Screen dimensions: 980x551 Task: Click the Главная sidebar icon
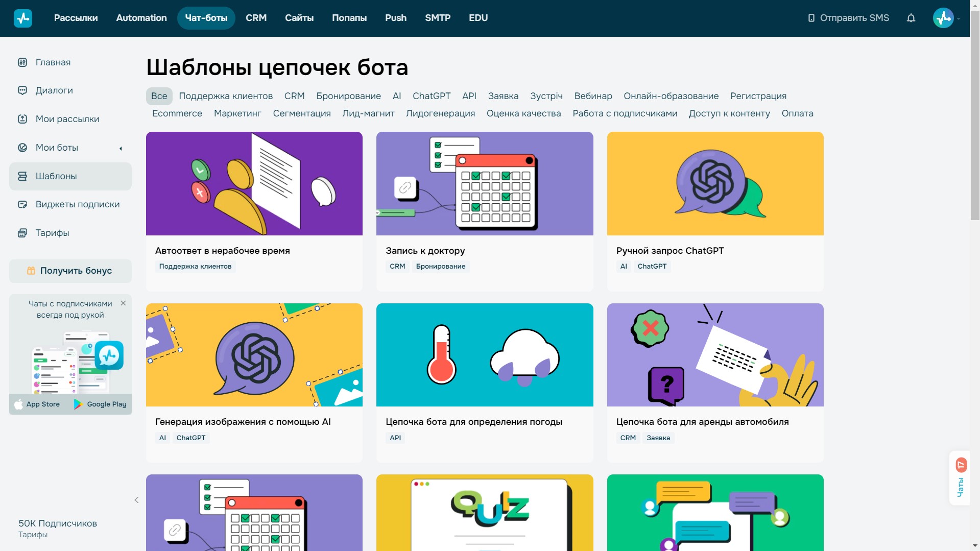[22, 62]
